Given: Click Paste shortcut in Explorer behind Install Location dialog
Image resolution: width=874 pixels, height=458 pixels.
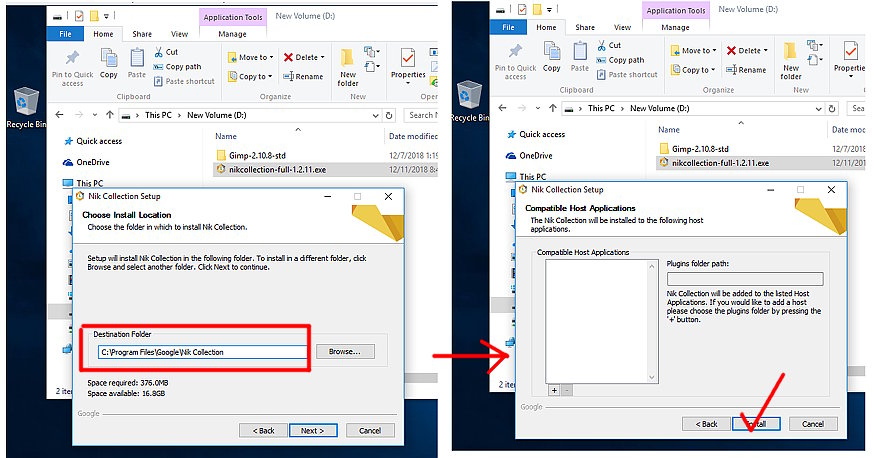Looking at the screenshot, I should 183,81.
